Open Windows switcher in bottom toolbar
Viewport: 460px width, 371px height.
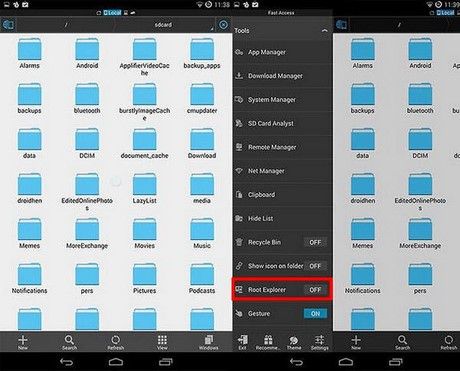[x=208, y=342]
